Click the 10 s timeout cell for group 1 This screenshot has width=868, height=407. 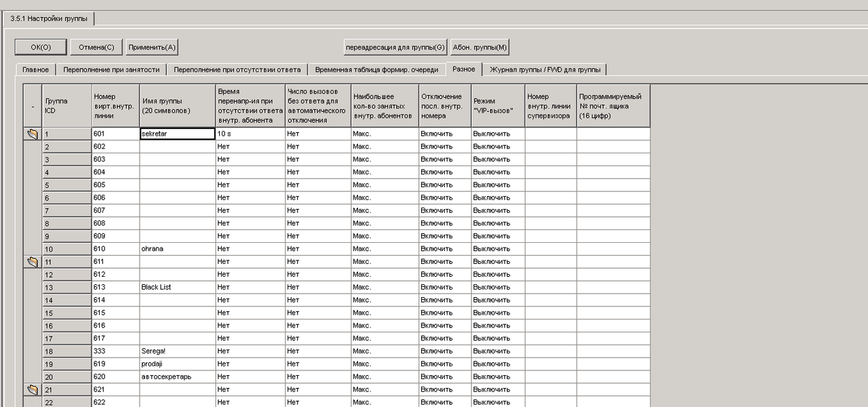coord(250,134)
